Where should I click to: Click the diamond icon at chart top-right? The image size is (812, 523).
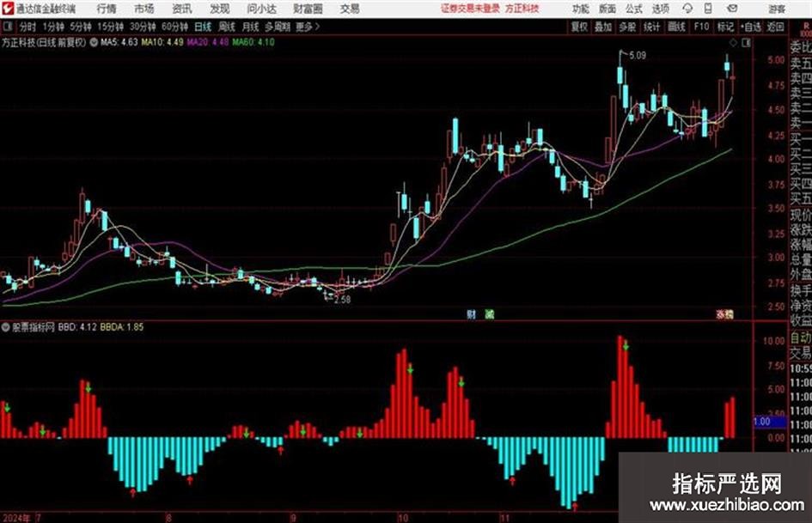[x=733, y=42]
